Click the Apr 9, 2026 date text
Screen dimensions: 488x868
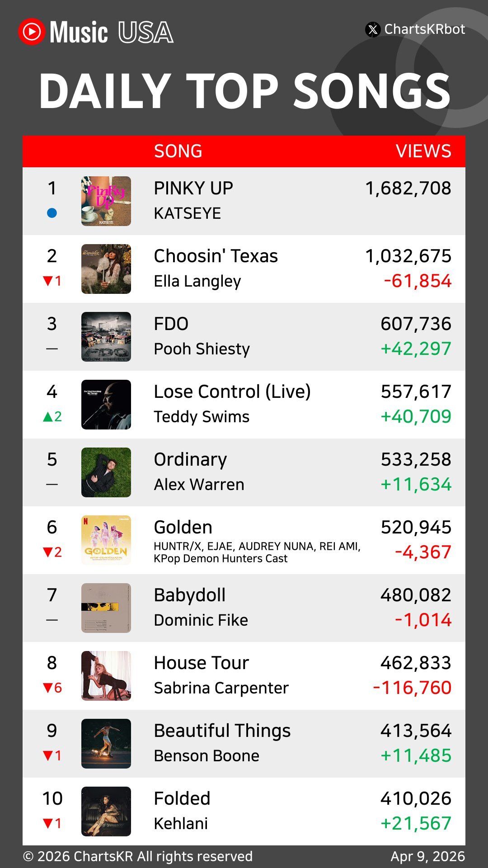pyautogui.click(x=427, y=857)
